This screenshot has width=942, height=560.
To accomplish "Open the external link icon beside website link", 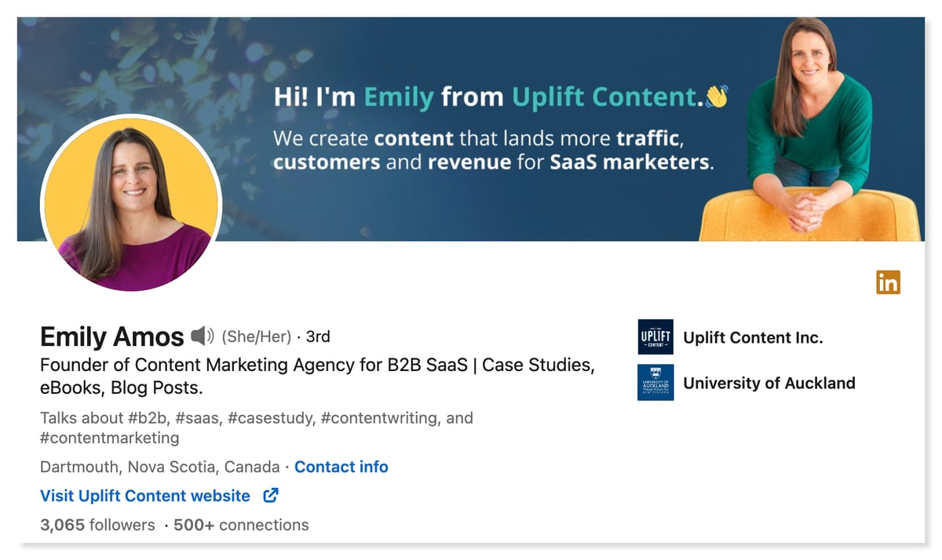I will click(x=271, y=495).
